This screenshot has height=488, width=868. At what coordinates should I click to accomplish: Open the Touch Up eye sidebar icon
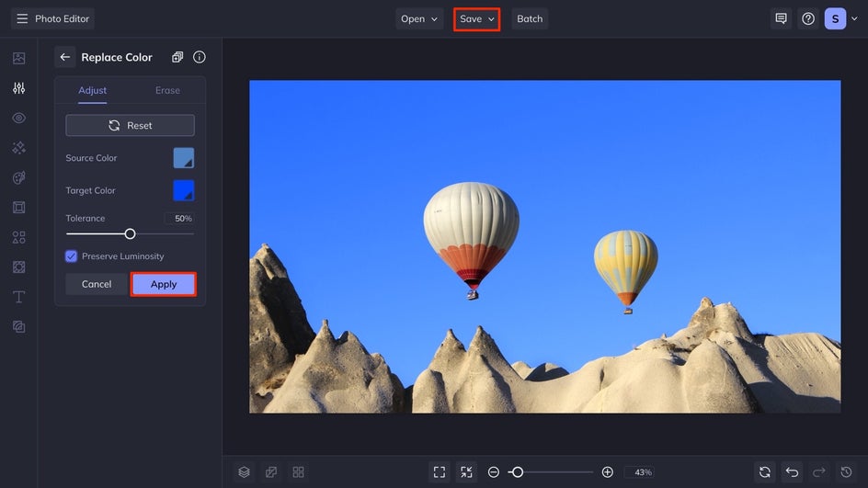coord(18,118)
